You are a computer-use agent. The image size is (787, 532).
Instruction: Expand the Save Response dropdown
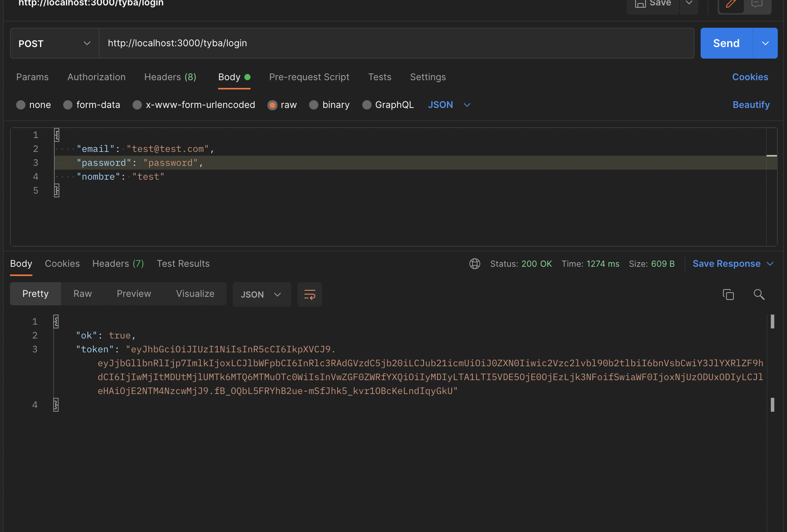point(770,264)
